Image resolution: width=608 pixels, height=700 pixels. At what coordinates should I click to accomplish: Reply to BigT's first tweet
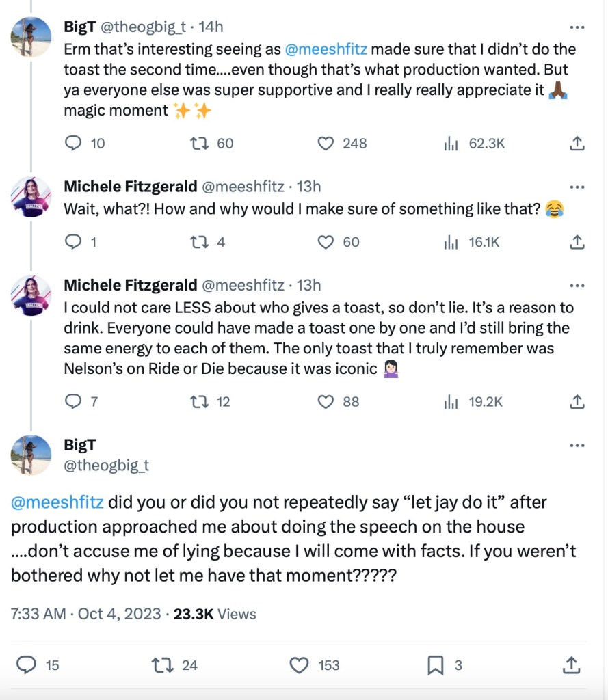click(74, 143)
